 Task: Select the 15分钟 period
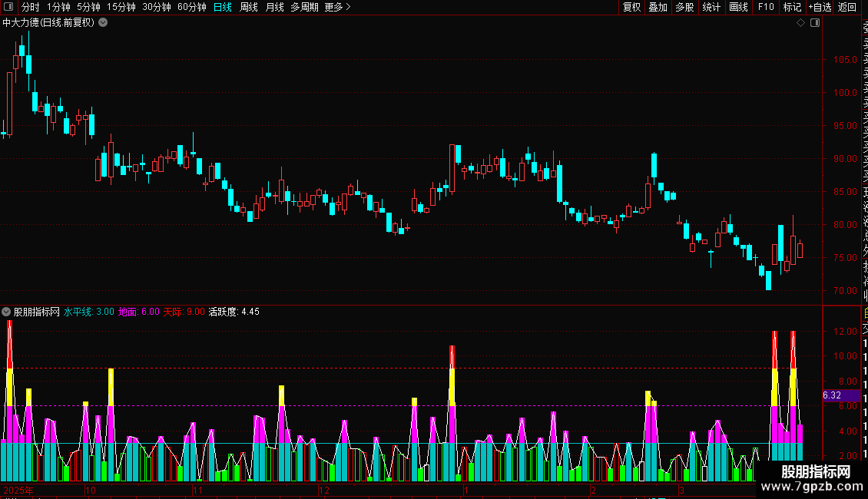(x=121, y=7)
